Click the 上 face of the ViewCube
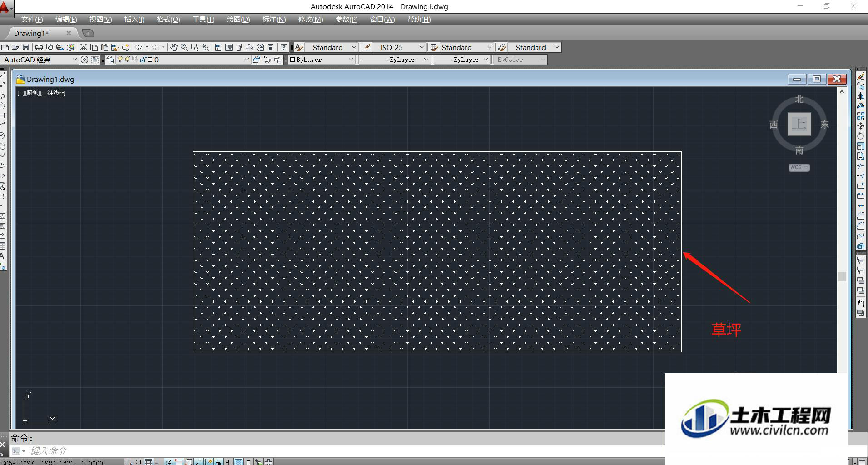Image resolution: width=868 pixels, height=465 pixels. (799, 124)
